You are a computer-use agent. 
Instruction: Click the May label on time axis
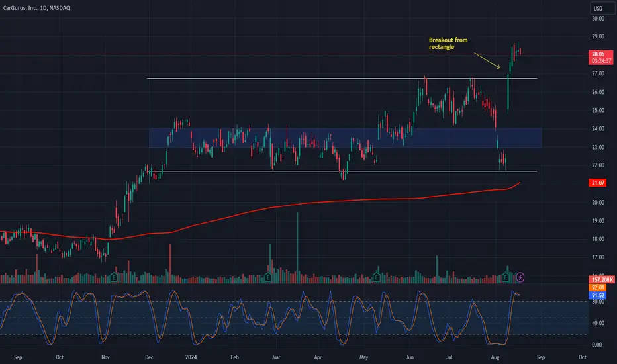click(363, 357)
